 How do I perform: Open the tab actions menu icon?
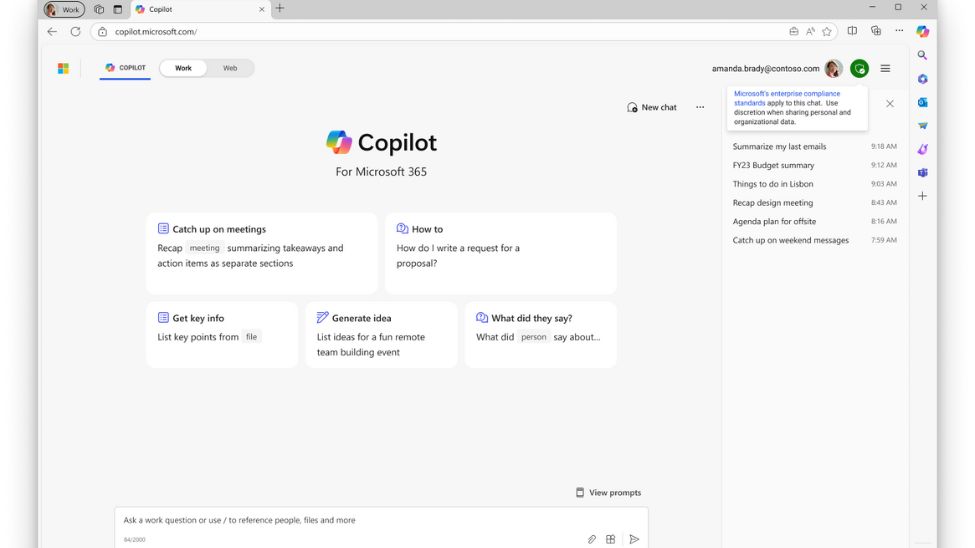click(118, 9)
